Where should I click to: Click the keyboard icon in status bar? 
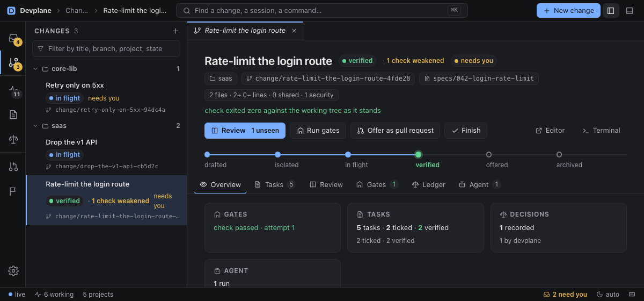click(631, 295)
